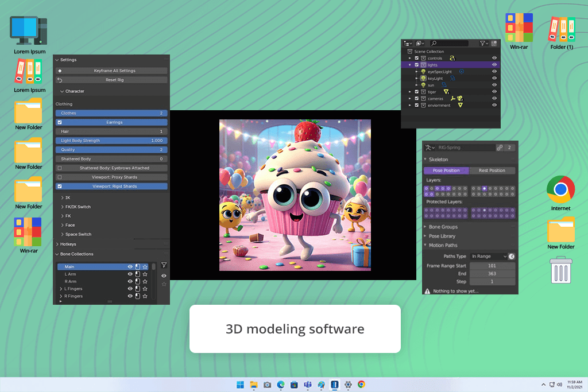This screenshot has height=392, width=588.
Task: Open the armature data browse dropdown
Action: tap(430, 148)
